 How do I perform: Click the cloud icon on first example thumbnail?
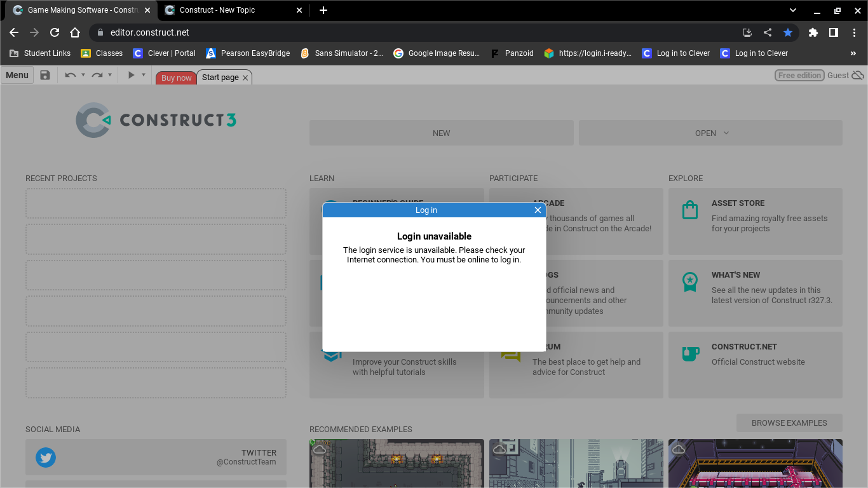[320, 449]
